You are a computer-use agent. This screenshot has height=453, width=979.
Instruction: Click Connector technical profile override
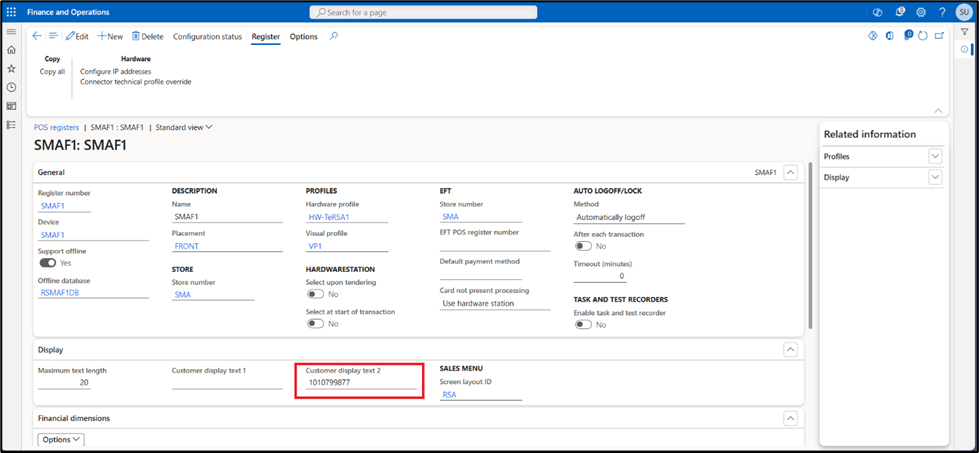(135, 82)
